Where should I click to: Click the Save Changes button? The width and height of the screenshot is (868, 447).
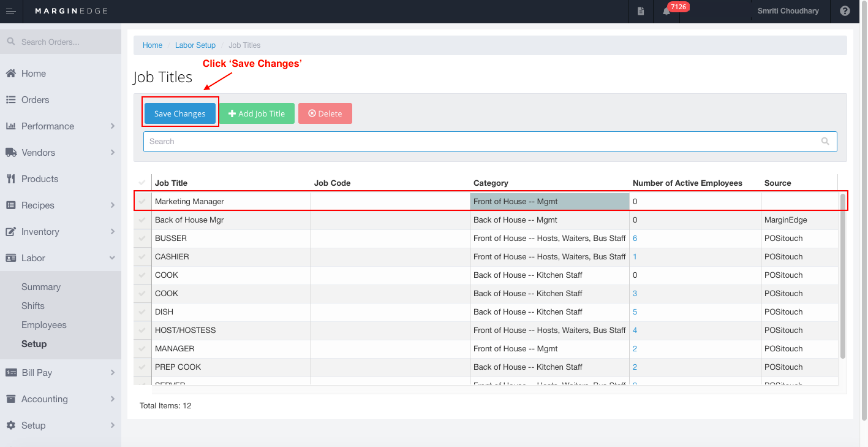pos(180,113)
